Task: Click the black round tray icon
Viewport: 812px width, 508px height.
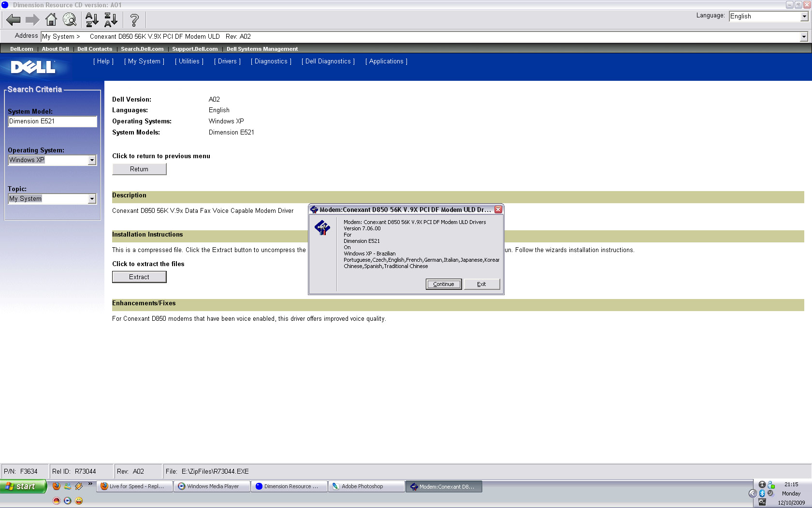Action: pos(762,485)
